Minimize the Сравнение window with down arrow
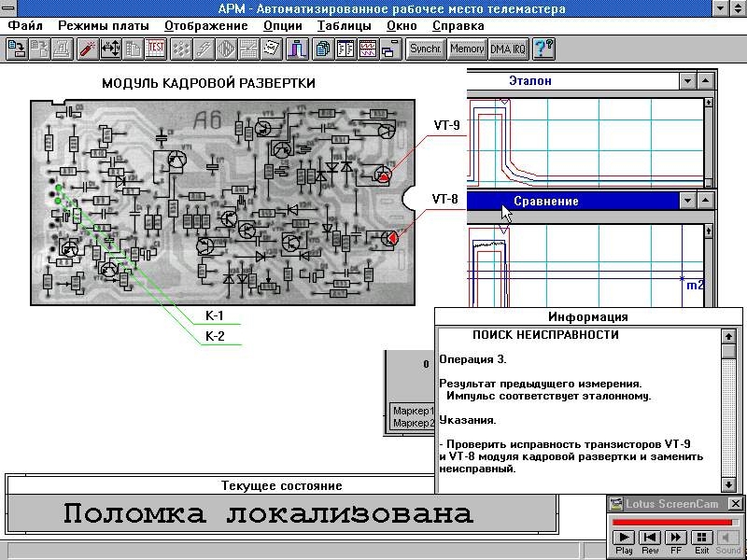 (x=688, y=201)
